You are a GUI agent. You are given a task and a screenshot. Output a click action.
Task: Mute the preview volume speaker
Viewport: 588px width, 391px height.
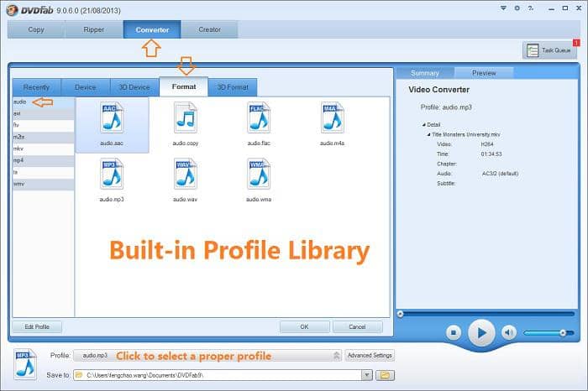pos(509,332)
